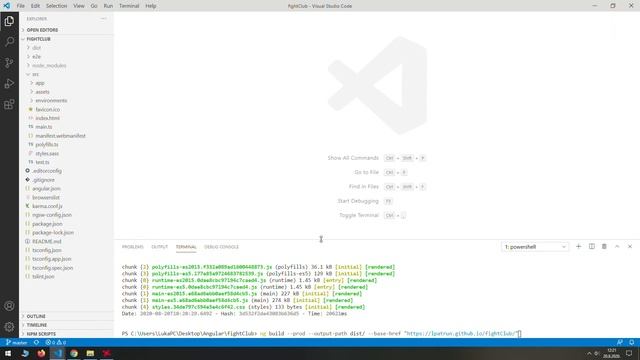640x360 pixels.
Task: Open Windows Start menu
Action: click(x=8, y=353)
